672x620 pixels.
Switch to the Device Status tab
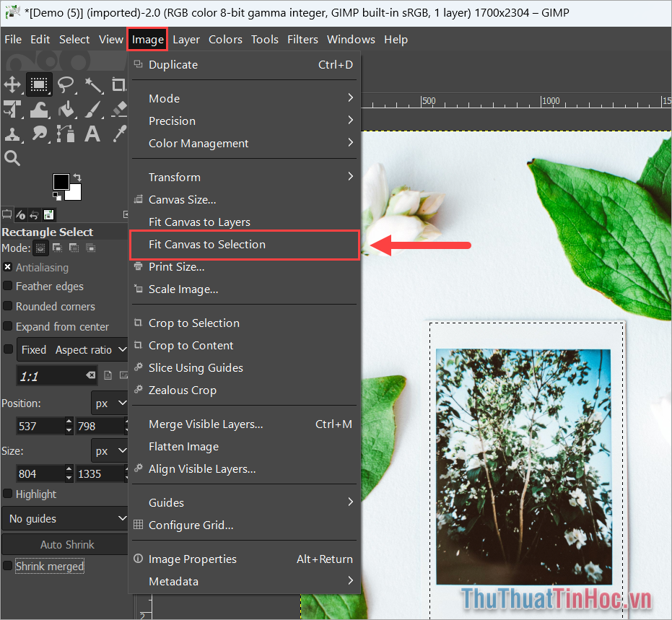20,214
